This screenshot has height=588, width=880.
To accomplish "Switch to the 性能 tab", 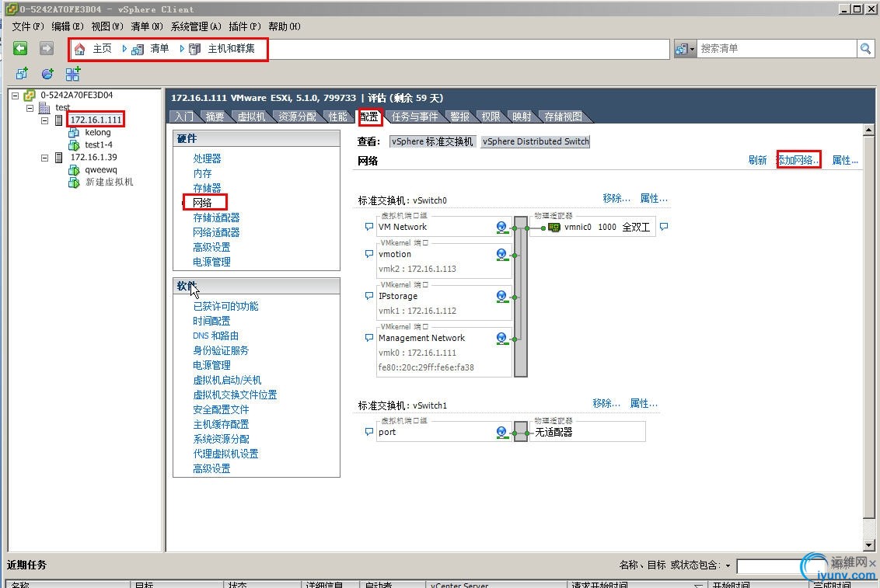I will [x=338, y=117].
